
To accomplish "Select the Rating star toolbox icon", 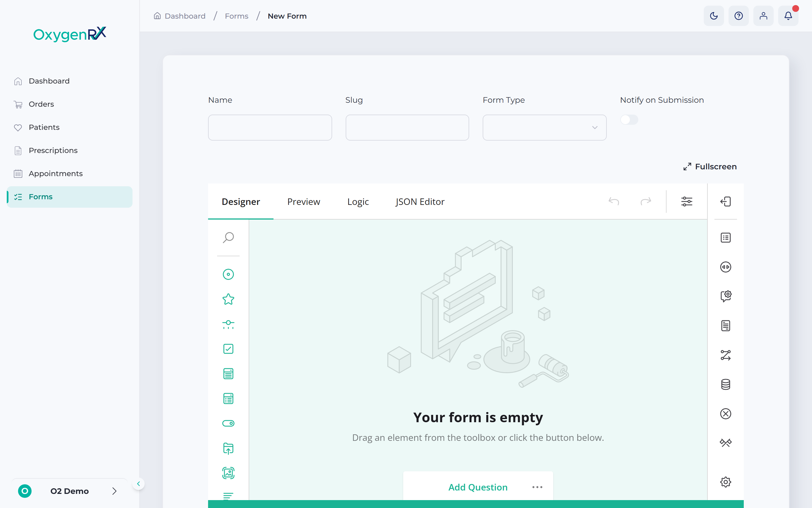I will point(228,299).
